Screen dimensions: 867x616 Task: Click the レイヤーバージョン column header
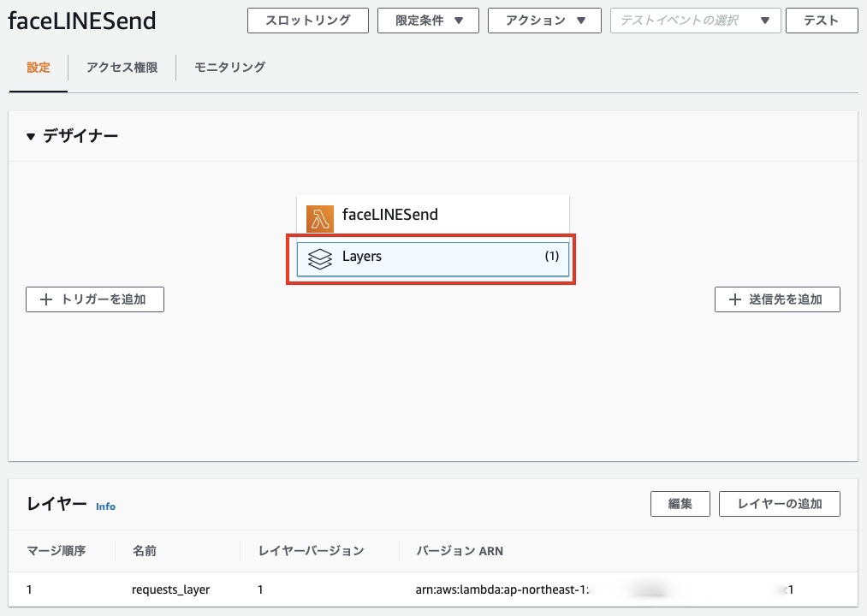311,551
